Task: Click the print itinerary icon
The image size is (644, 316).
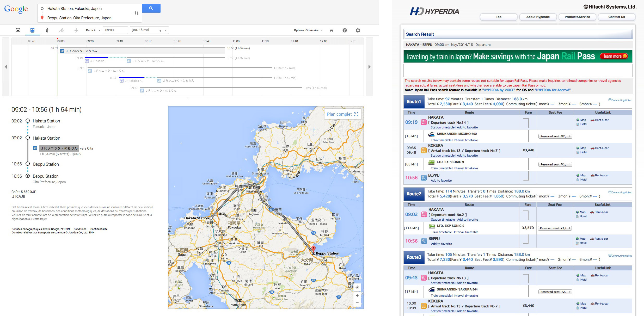Action: click(332, 30)
